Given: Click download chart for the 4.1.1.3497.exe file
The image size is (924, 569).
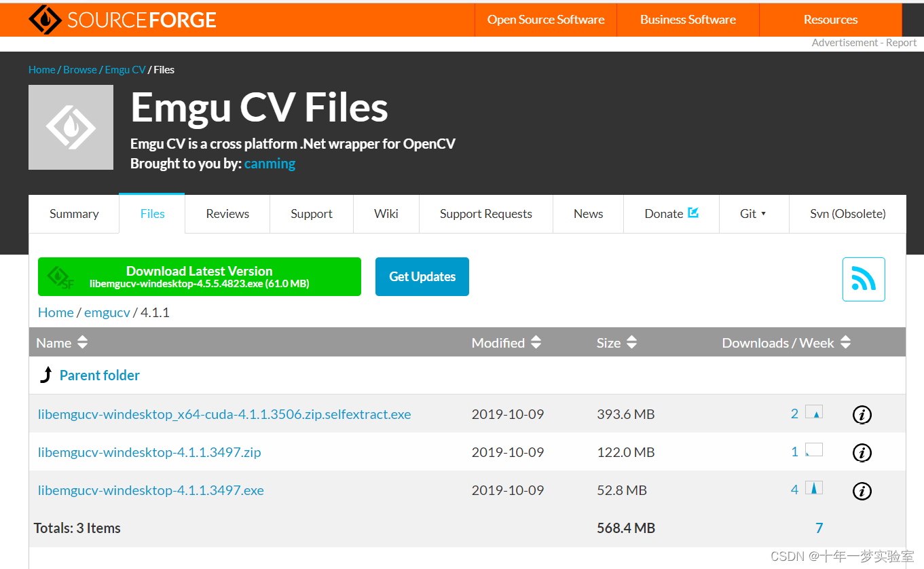Looking at the screenshot, I should pyautogui.click(x=813, y=488).
